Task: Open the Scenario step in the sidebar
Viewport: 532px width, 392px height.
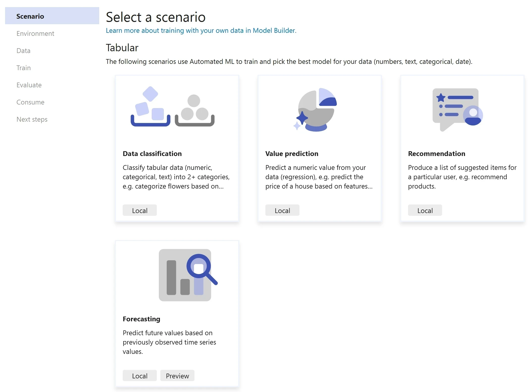Action: point(30,16)
